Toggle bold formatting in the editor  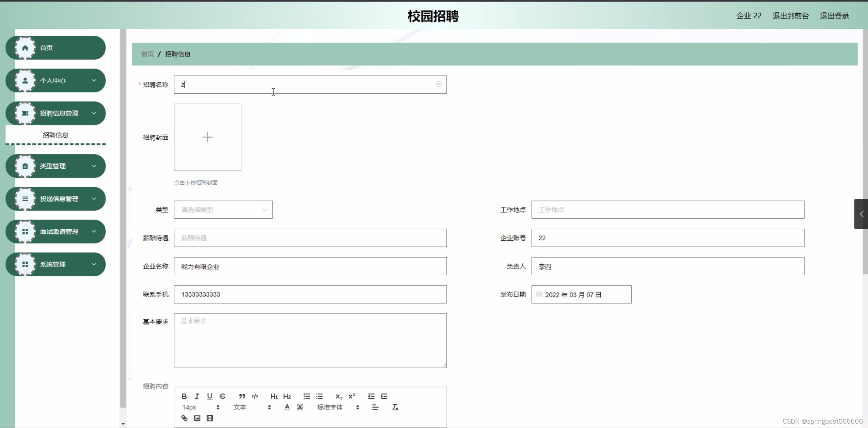coord(184,396)
